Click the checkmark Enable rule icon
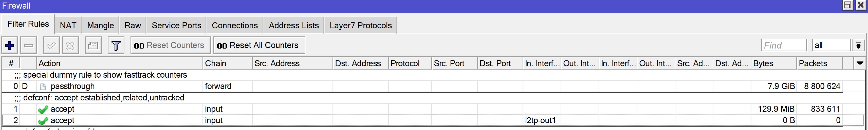The height and width of the screenshot is (130, 868). (x=51, y=45)
